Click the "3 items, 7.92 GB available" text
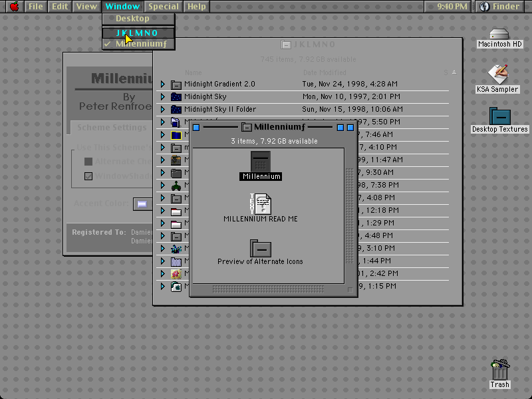The height and width of the screenshot is (399, 532). click(x=274, y=141)
